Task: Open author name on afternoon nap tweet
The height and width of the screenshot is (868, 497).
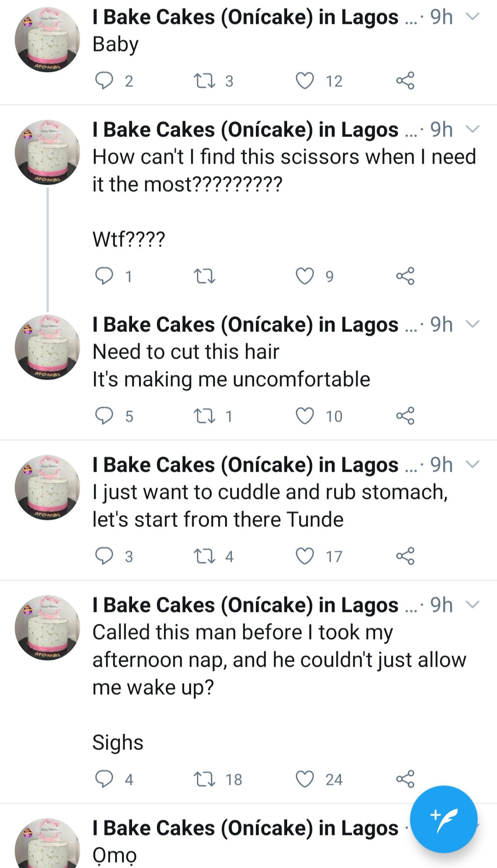Action: click(x=245, y=605)
